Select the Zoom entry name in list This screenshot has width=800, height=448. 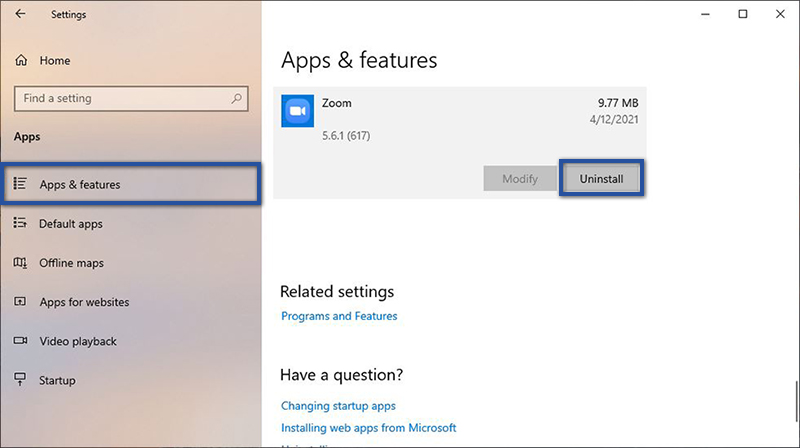click(337, 103)
